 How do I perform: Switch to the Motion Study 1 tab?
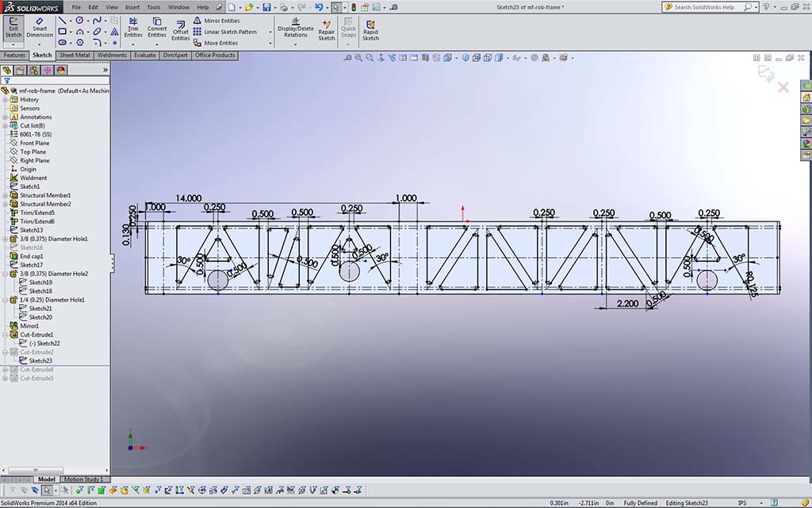click(83, 479)
